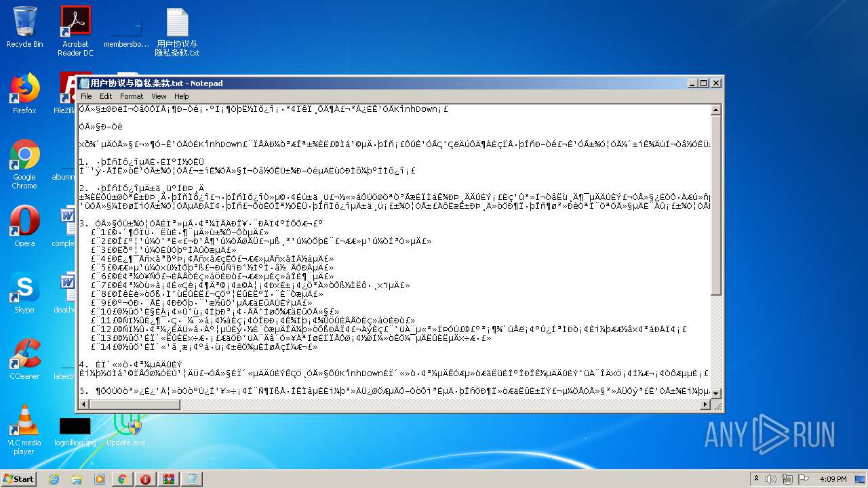Launch Acrobat Reader DC shortcut
Viewport: 868px width, 488px height.
pyautogui.click(x=75, y=31)
